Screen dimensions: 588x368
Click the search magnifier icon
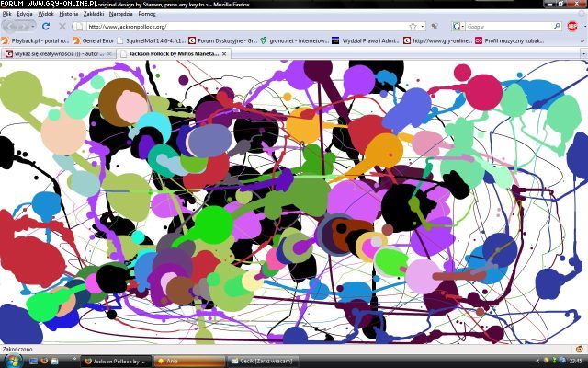[x=558, y=27]
